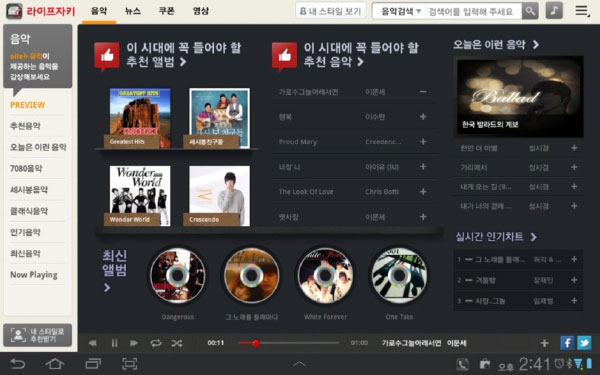
Task: Open 오늘은 이런 음악 sidebar item
Action: pos(37,147)
